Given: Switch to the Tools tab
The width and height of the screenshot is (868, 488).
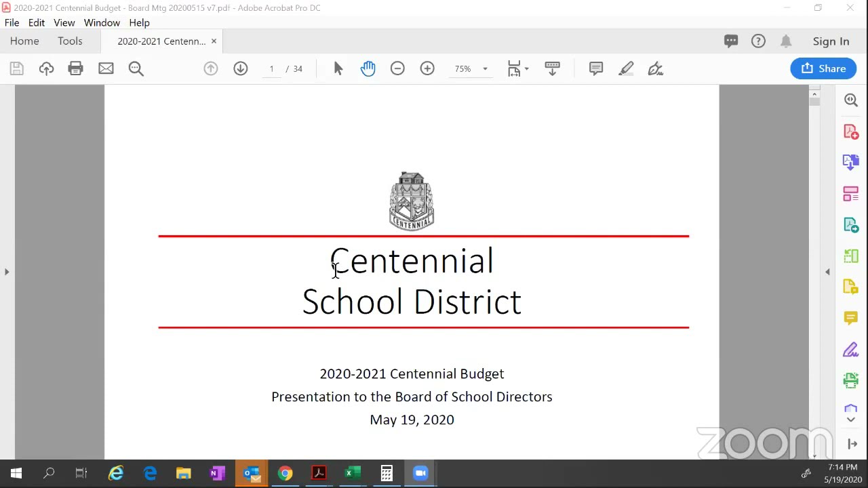Looking at the screenshot, I should pos(70,41).
